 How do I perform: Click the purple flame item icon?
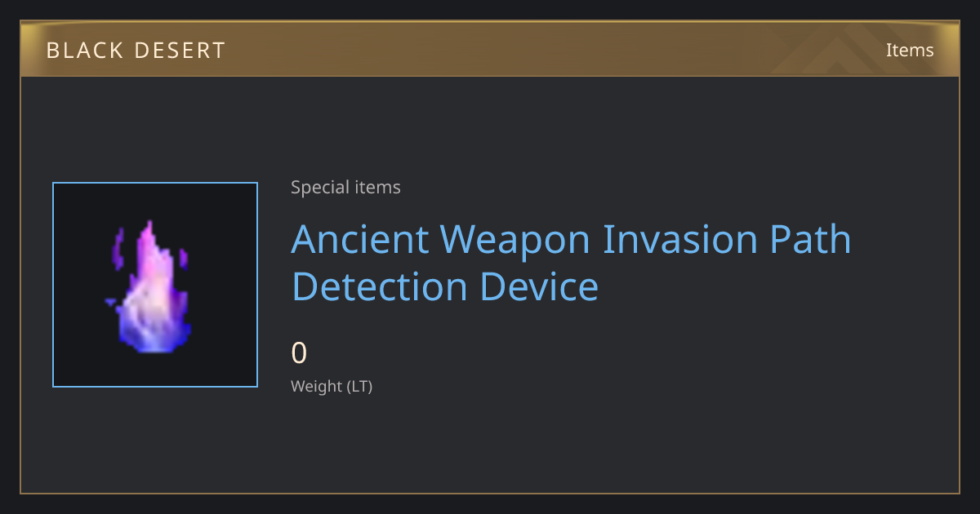(x=152, y=286)
